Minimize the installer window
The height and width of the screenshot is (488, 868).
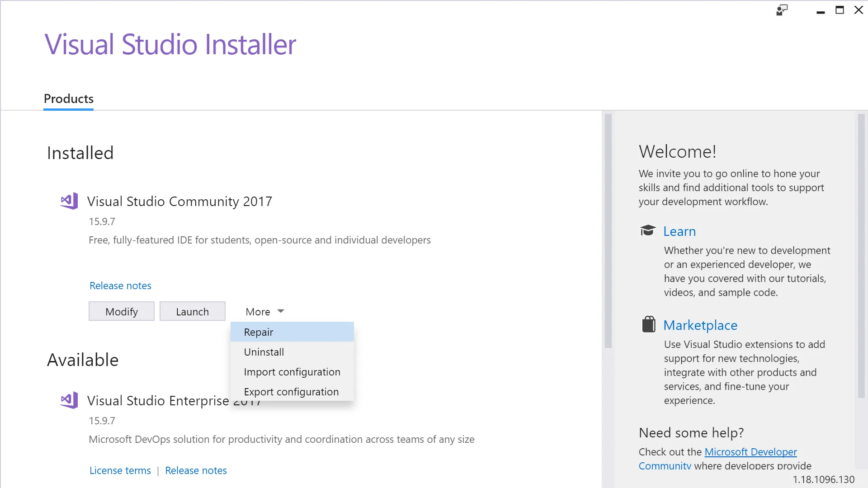point(821,11)
